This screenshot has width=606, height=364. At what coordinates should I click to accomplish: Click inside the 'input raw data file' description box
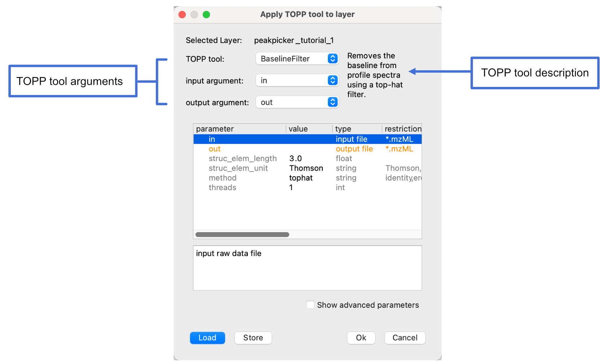pyautogui.click(x=307, y=268)
